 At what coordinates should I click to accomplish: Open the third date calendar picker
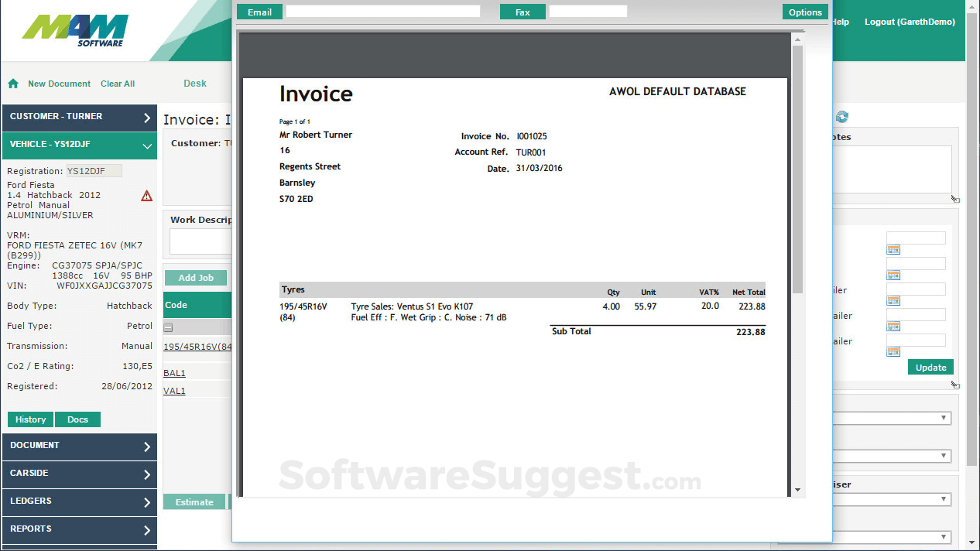pos(893,301)
